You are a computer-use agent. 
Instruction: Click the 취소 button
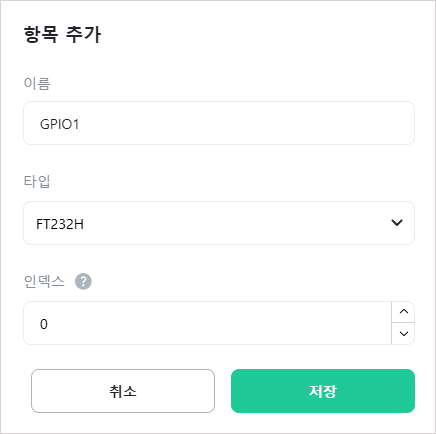coord(123,391)
